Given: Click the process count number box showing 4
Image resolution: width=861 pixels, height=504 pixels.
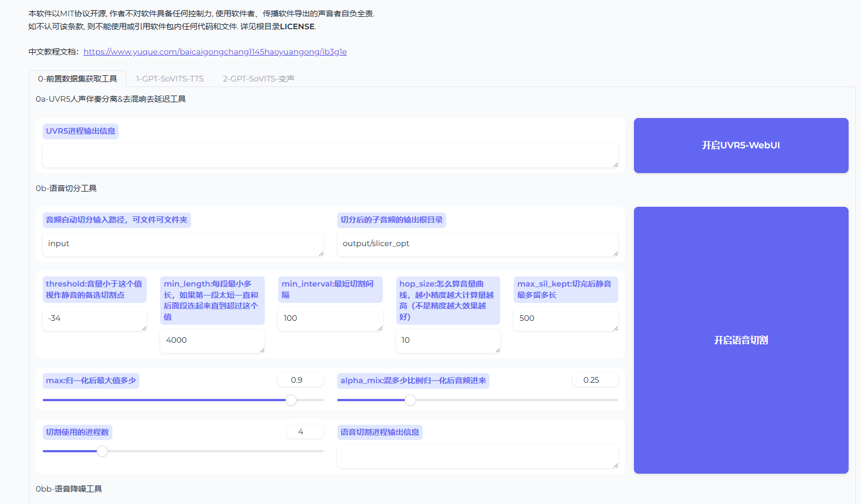Looking at the screenshot, I should [x=305, y=432].
